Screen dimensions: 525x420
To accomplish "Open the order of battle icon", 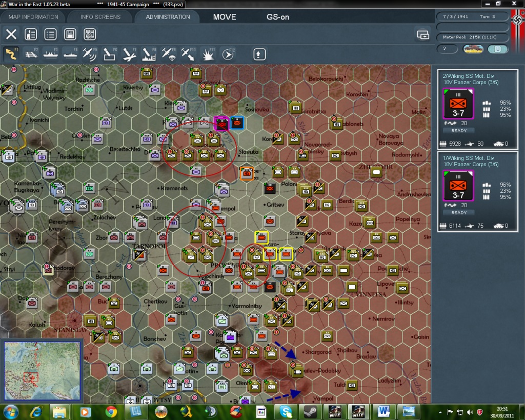I will coord(31,34).
